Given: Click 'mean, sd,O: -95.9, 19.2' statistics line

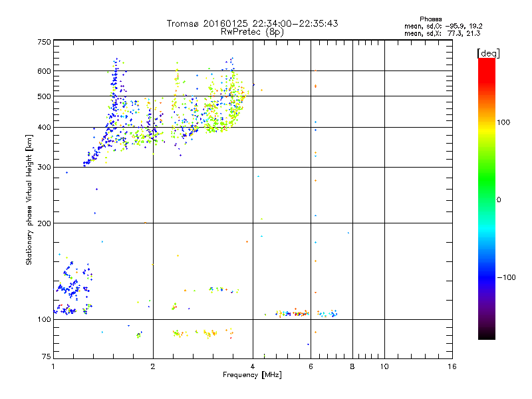Looking at the screenshot, I should (443, 27).
